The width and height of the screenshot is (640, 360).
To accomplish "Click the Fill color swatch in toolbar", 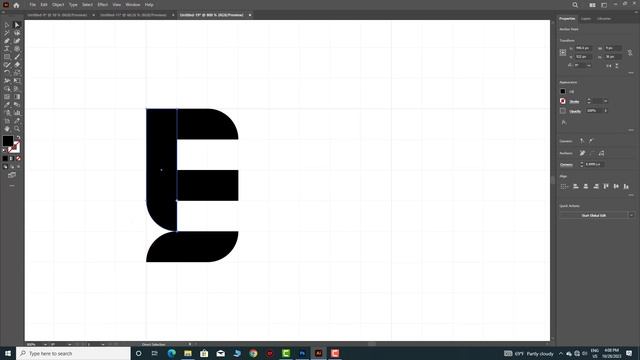I will point(8,141).
